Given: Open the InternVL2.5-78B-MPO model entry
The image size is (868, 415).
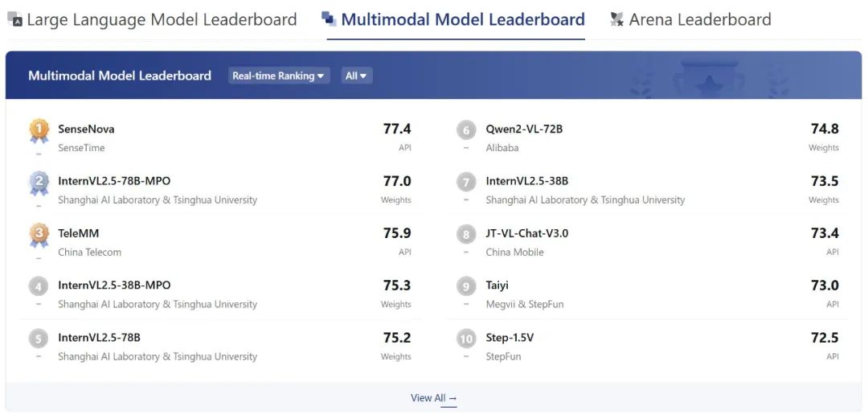Looking at the screenshot, I should point(114,181).
